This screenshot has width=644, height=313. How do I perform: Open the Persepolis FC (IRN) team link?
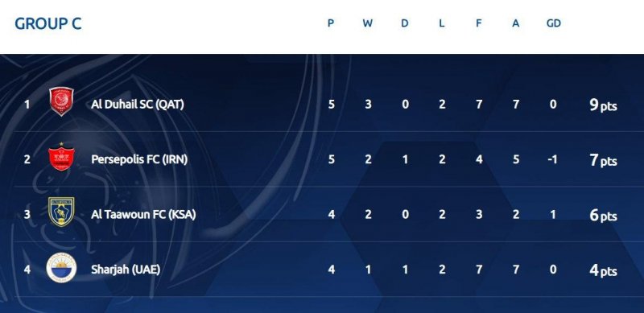point(139,159)
